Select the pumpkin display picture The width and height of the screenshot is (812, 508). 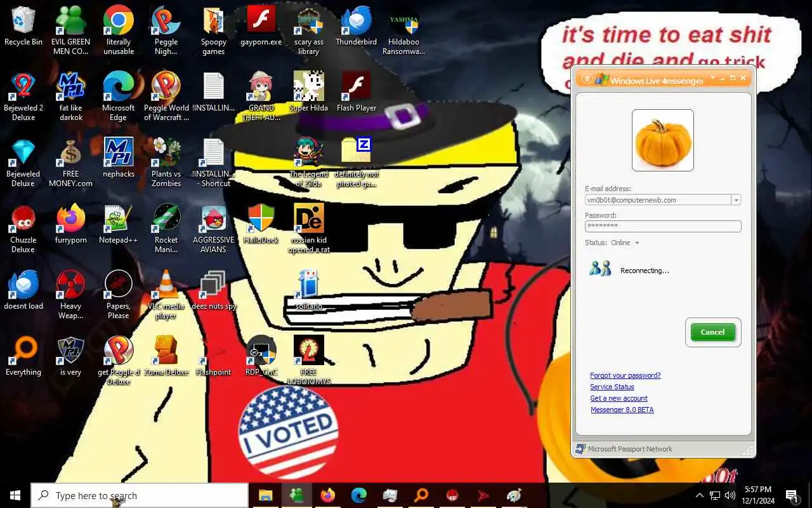point(663,140)
